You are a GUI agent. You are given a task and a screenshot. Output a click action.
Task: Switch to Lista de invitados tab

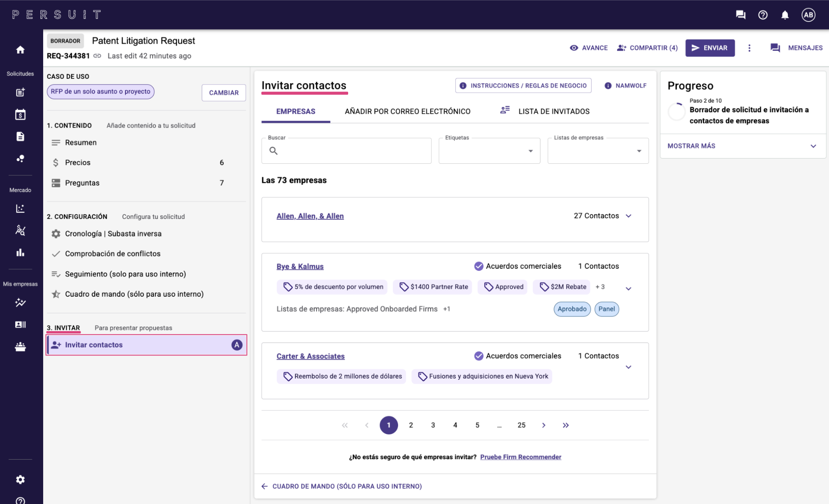[x=545, y=111]
